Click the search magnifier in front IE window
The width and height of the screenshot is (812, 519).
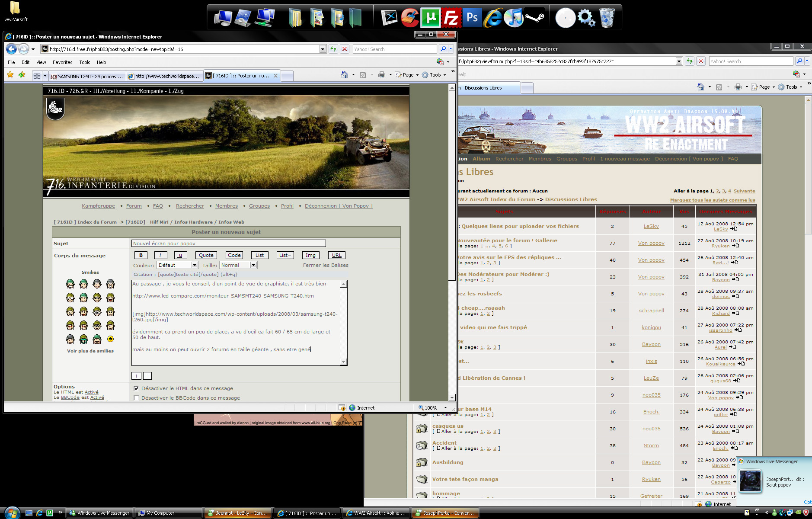(443, 49)
